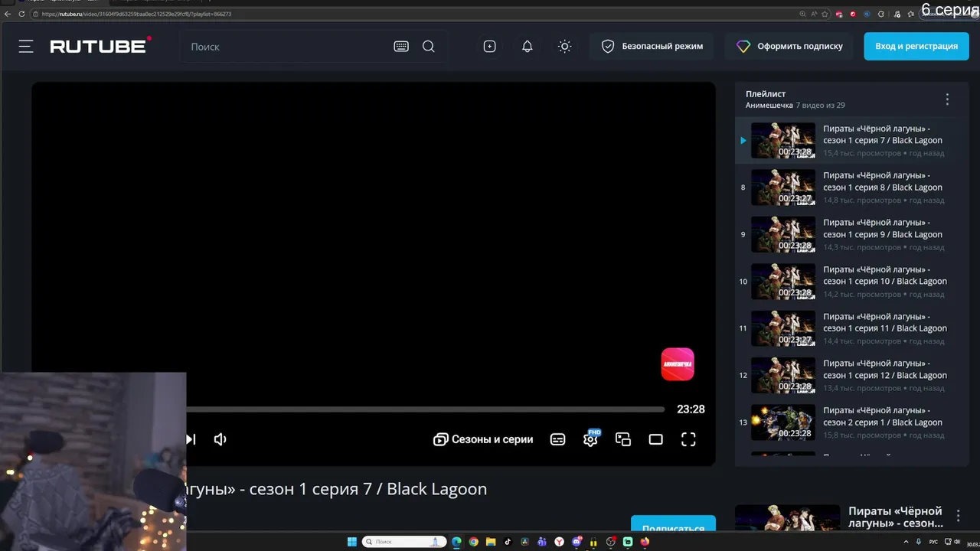
Task: Go back in the browser
Action: (8, 14)
